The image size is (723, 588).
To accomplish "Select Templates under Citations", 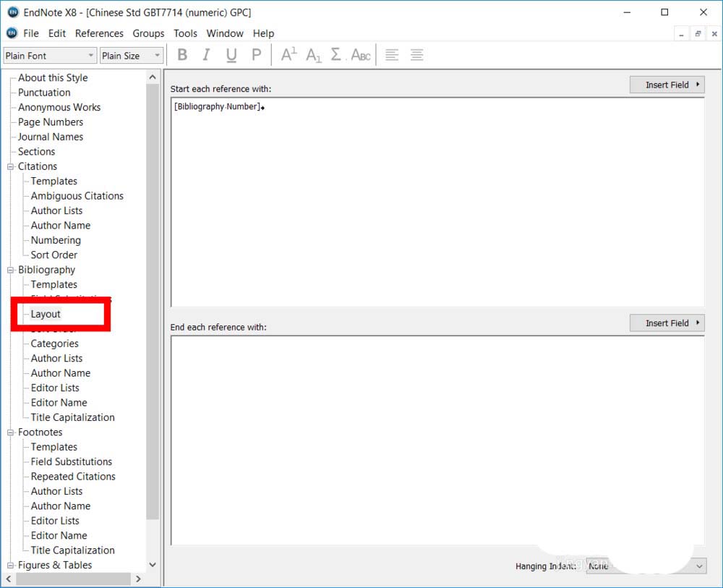I will pos(54,181).
